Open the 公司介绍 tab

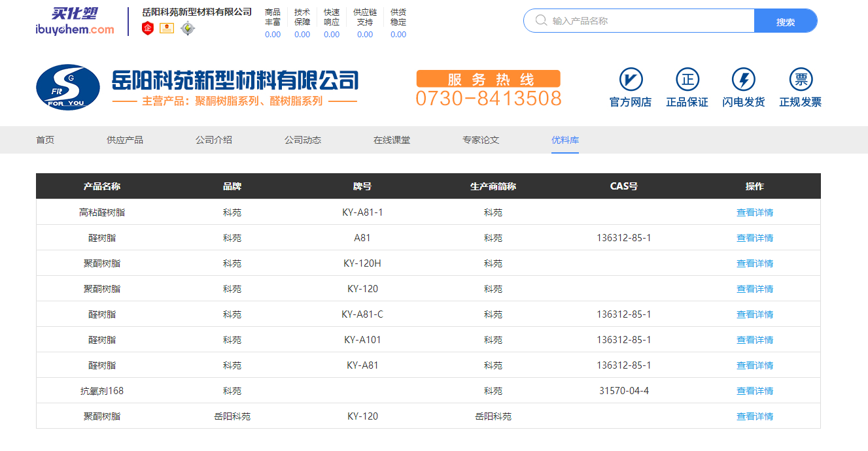pos(214,140)
